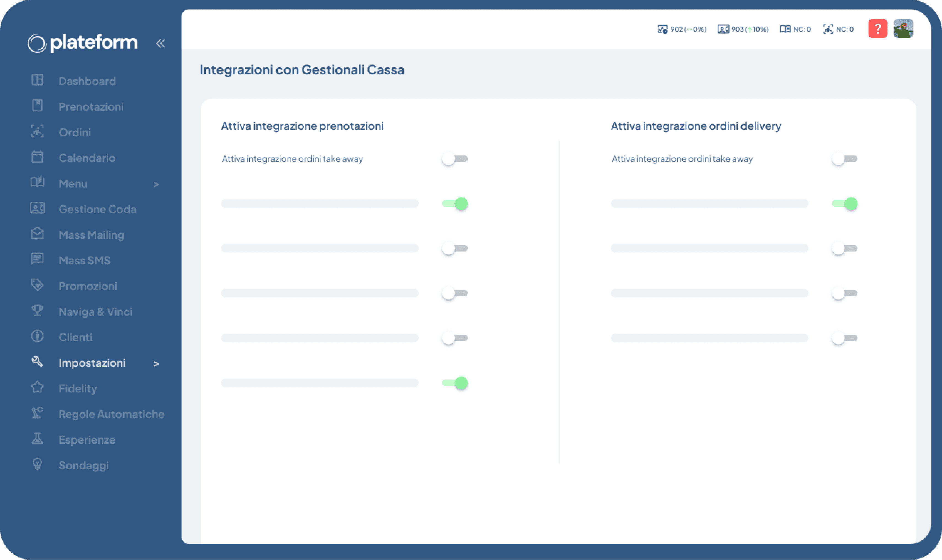Click the Dashboard sidebar icon
The width and height of the screenshot is (942, 560).
pos(37,80)
